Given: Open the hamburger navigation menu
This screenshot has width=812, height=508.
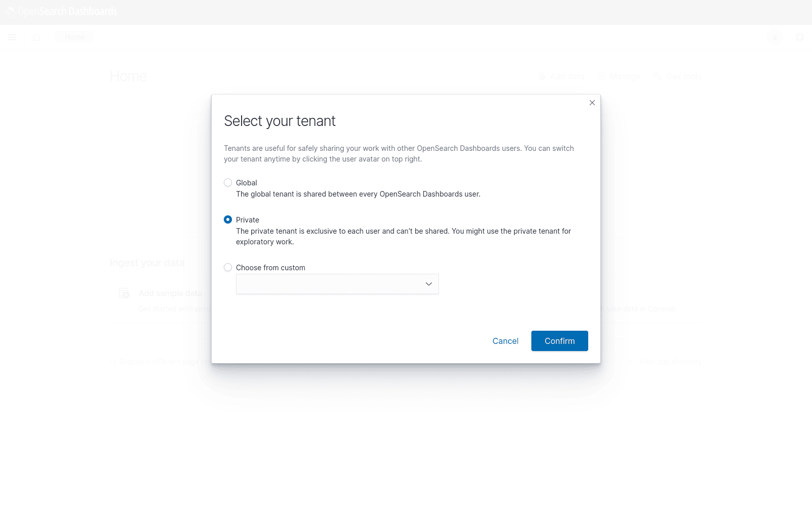Looking at the screenshot, I should pos(12,37).
